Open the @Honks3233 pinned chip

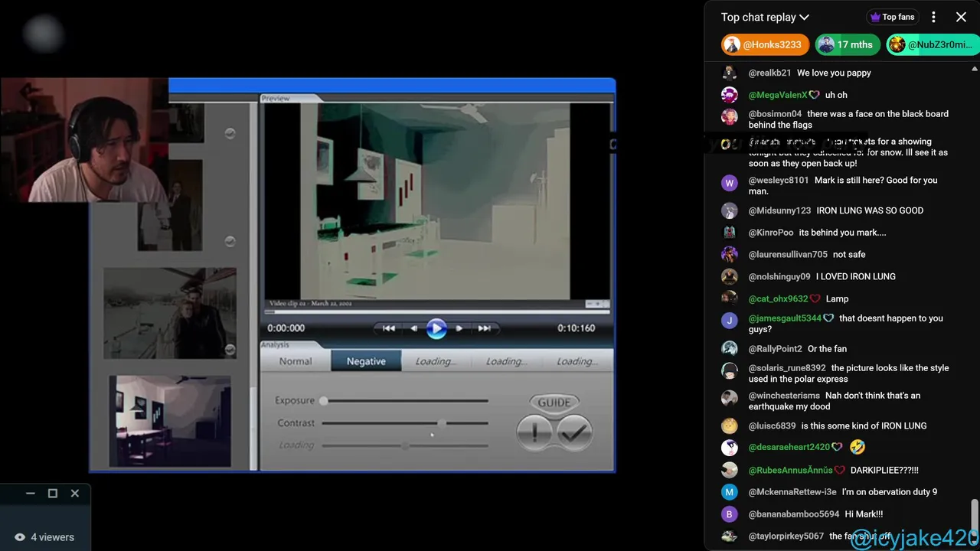coord(765,44)
